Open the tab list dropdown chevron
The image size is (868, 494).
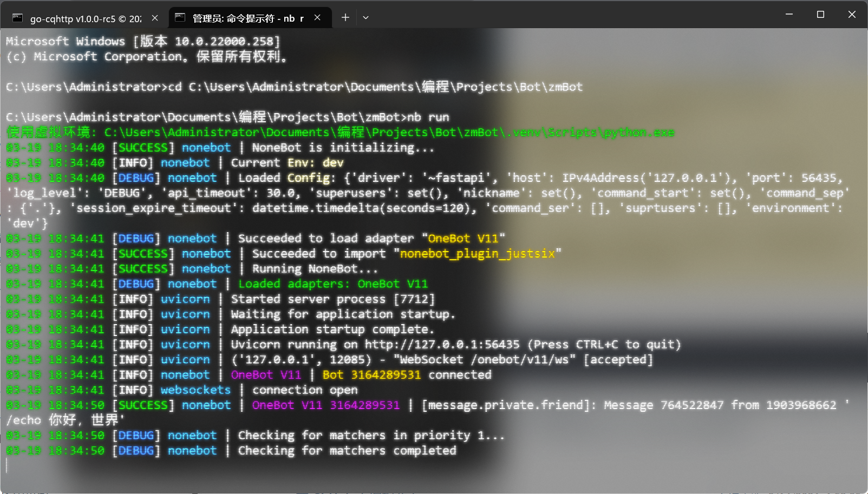(366, 17)
